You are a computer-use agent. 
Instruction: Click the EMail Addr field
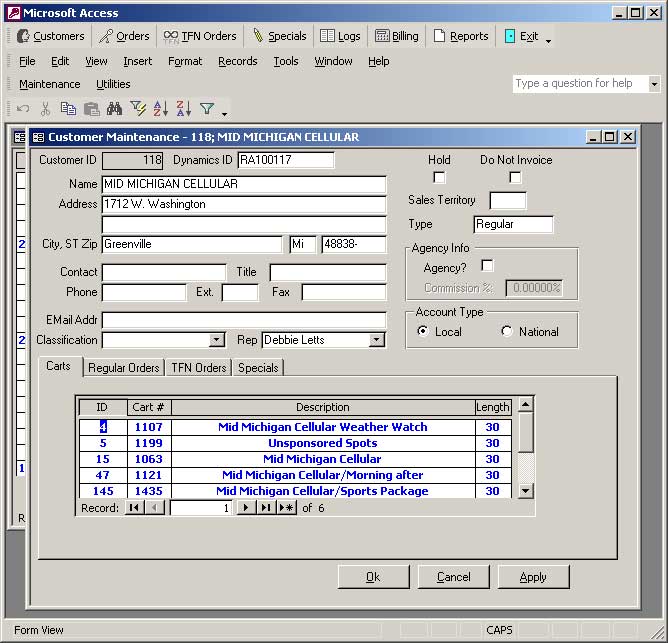pyautogui.click(x=244, y=320)
